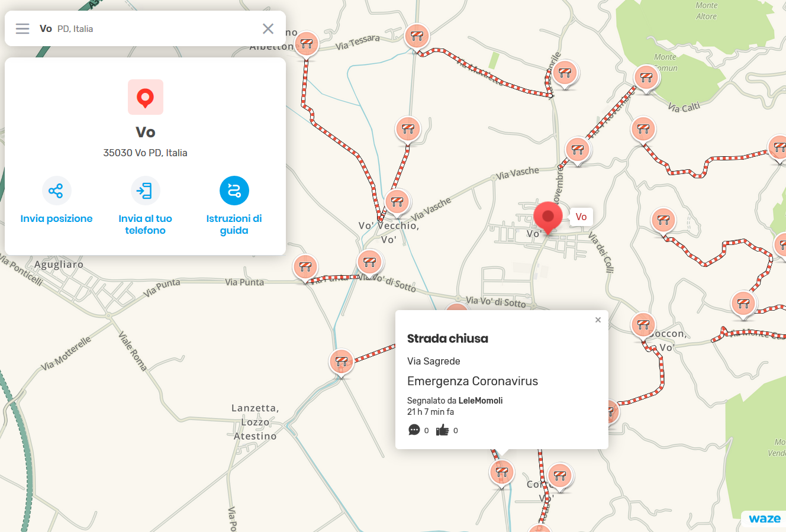Click the red Vo destination pin on map
Screen dimensions: 786x532
pos(548,217)
